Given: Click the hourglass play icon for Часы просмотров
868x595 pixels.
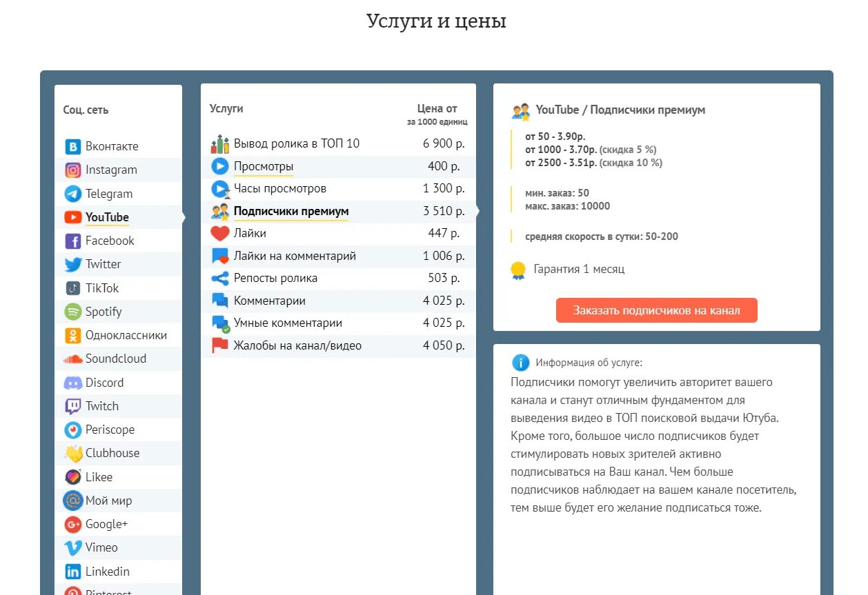Looking at the screenshot, I should pyautogui.click(x=219, y=189).
